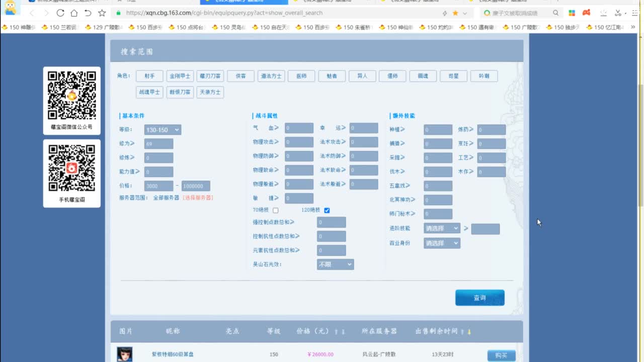The image size is (644, 362).
Task: Click the 修为 input field
Action: (x=158, y=144)
